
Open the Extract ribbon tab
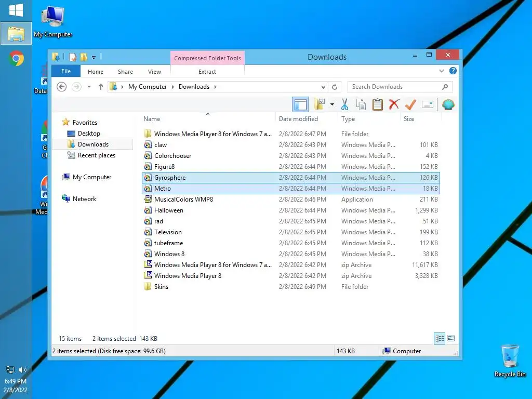[x=207, y=72]
